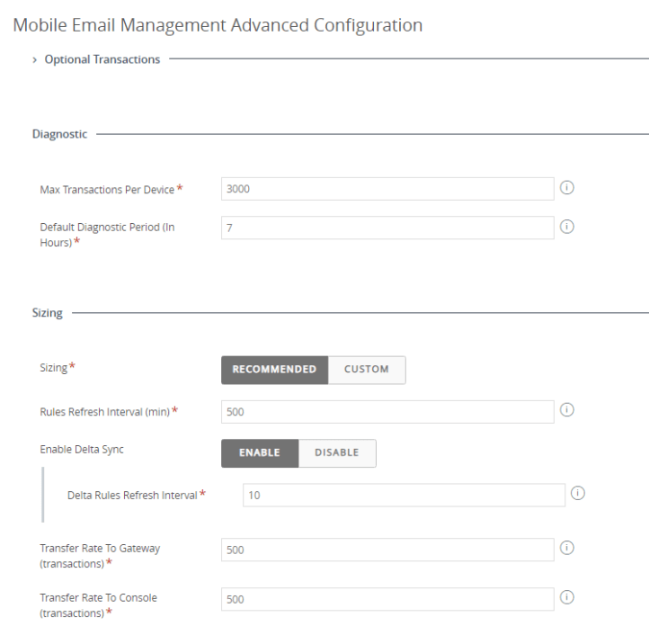Focus the Max Transactions Per Device field

[387, 189]
